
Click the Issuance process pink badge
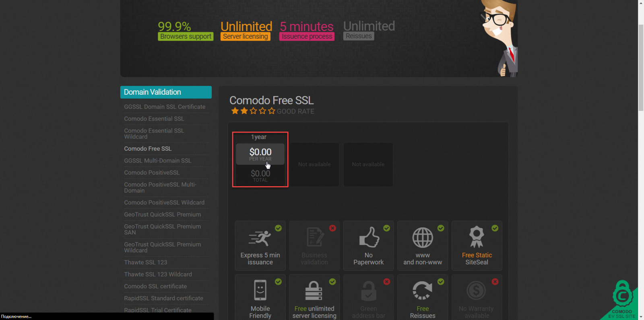(x=307, y=36)
